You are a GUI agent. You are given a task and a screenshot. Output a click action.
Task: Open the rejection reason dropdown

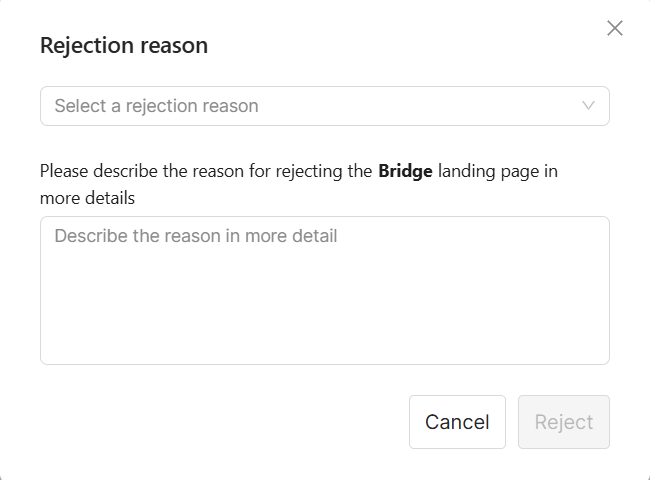tap(324, 106)
